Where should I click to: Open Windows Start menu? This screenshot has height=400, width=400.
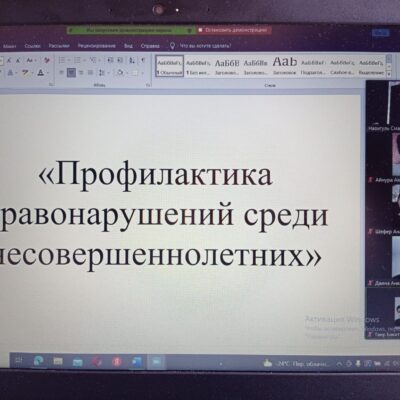[18, 361]
